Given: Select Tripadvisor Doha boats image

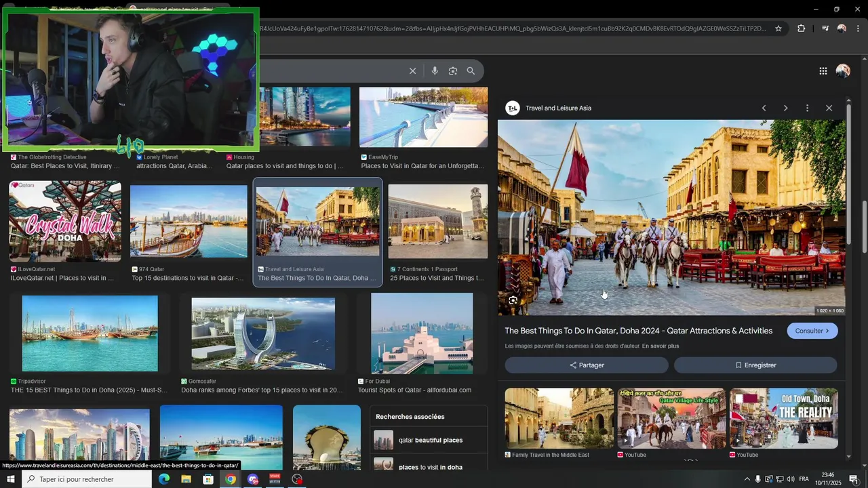Looking at the screenshot, I should pyautogui.click(x=90, y=333).
